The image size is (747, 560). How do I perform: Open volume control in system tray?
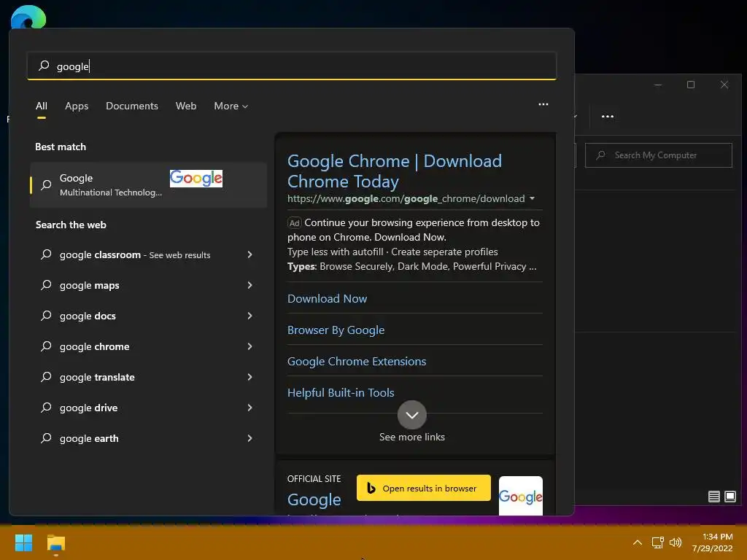[676, 542]
